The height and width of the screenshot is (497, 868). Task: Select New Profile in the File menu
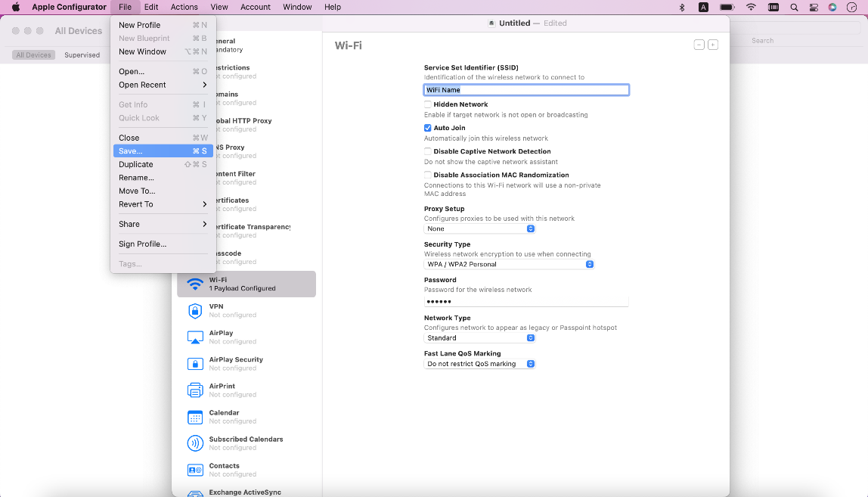[x=163, y=25]
